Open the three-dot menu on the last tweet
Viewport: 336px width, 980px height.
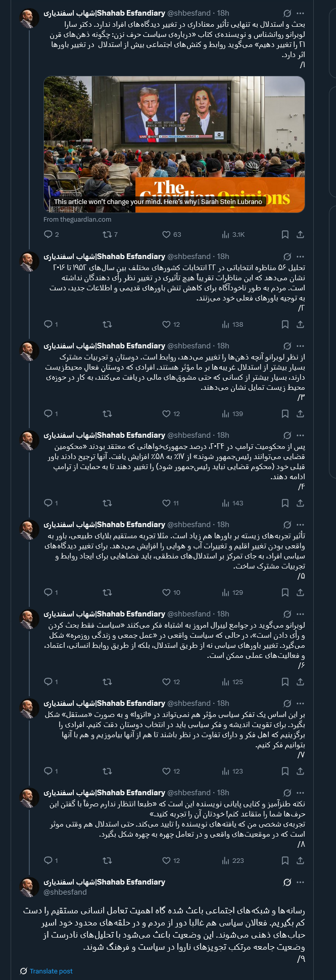tap(301, 882)
